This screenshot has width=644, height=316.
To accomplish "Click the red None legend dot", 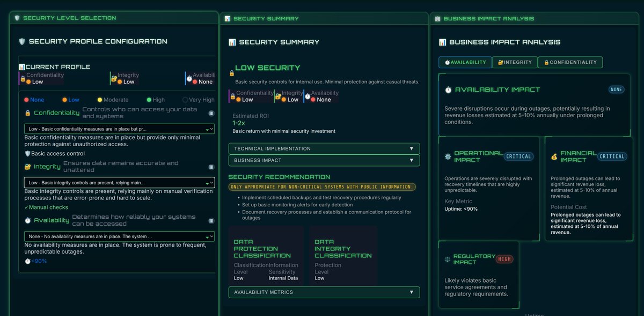I will (x=26, y=100).
